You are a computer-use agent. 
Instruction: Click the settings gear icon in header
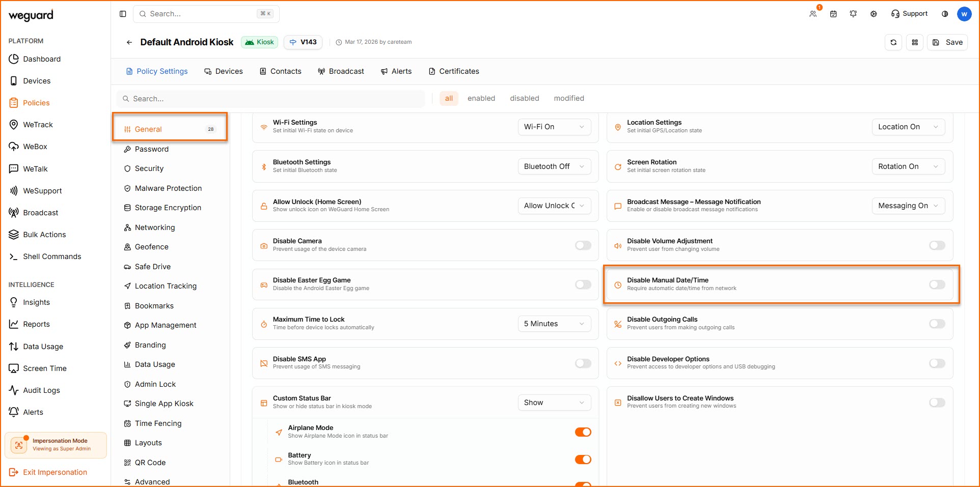[x=874, y=14]
